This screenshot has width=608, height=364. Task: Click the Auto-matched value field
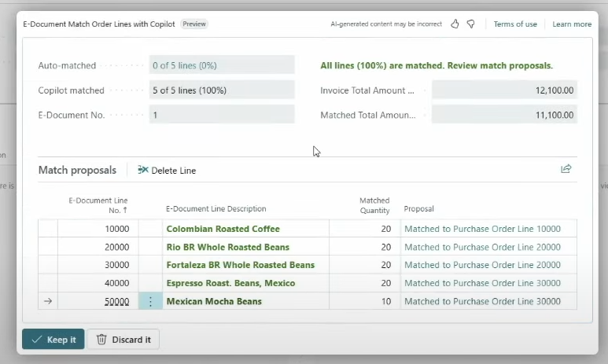[x=222, y=65]
